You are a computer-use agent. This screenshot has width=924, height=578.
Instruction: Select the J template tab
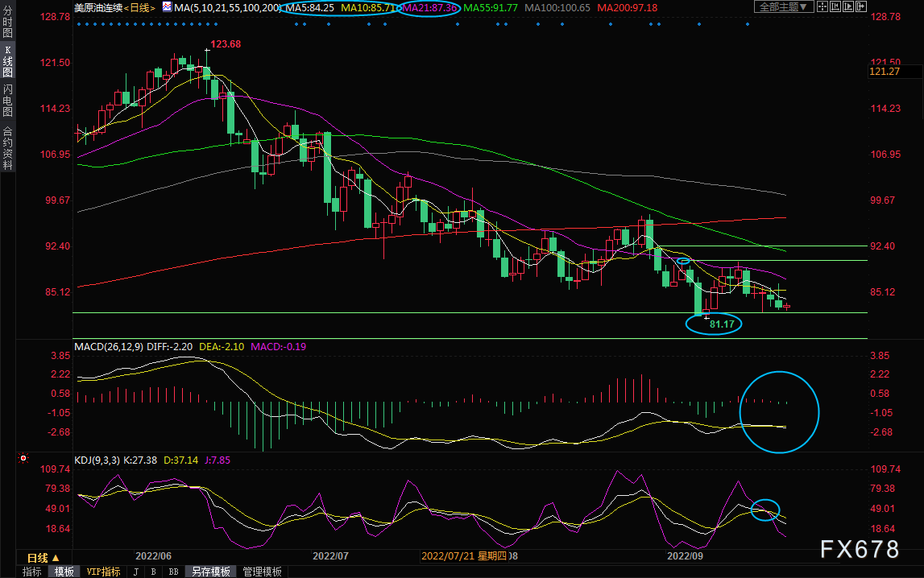click(136, 572)
